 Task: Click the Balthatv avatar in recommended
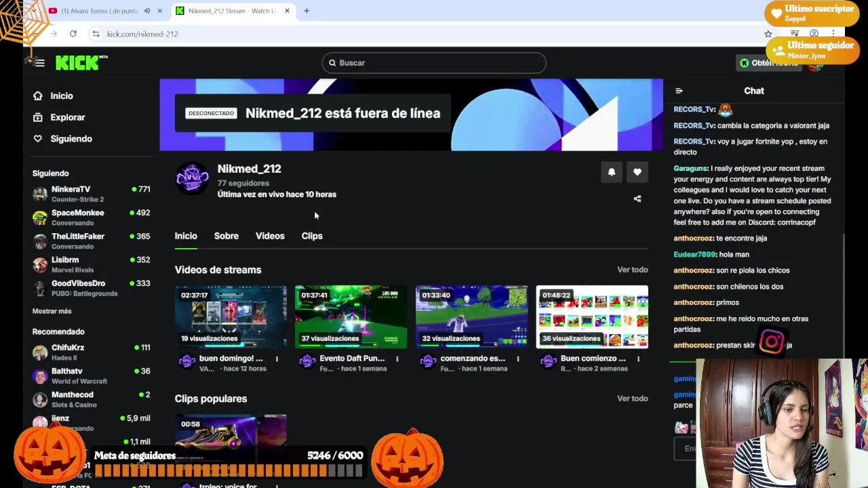[40, 376]
